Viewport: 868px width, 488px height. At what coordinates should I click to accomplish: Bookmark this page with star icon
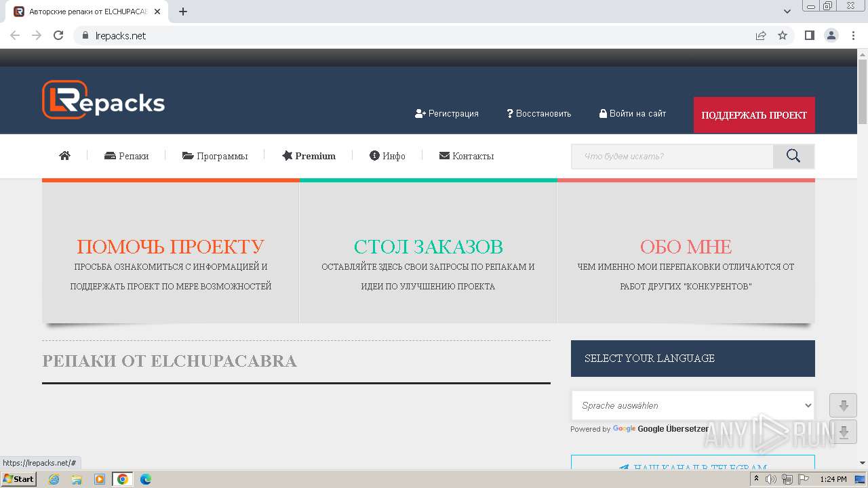783,36
